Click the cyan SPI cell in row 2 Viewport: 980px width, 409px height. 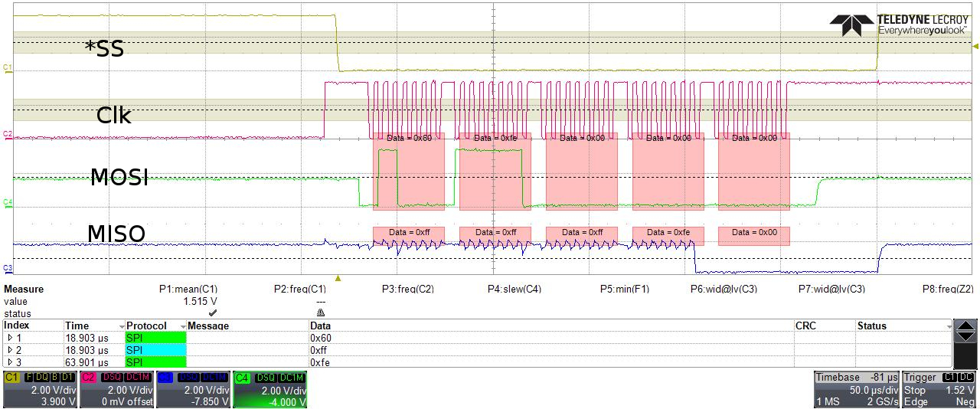point(156,349)
